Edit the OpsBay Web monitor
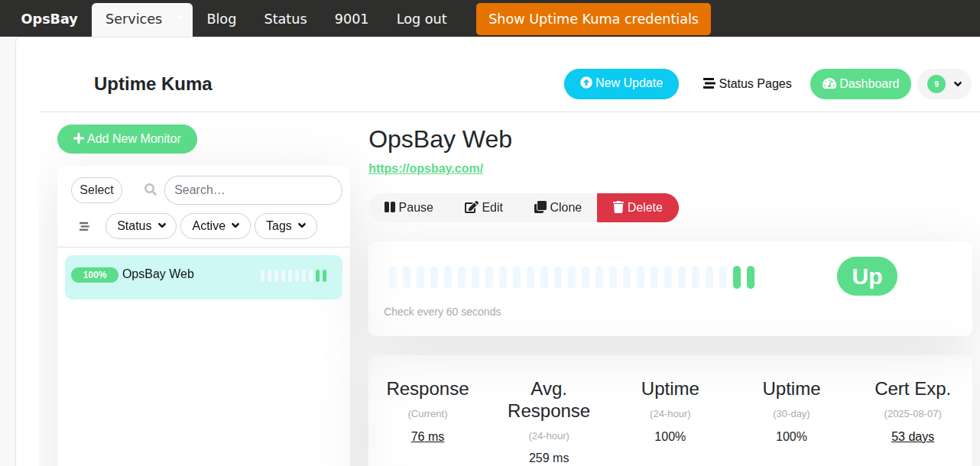This screenshot has height=466, width=980. [x=484, y=208]
